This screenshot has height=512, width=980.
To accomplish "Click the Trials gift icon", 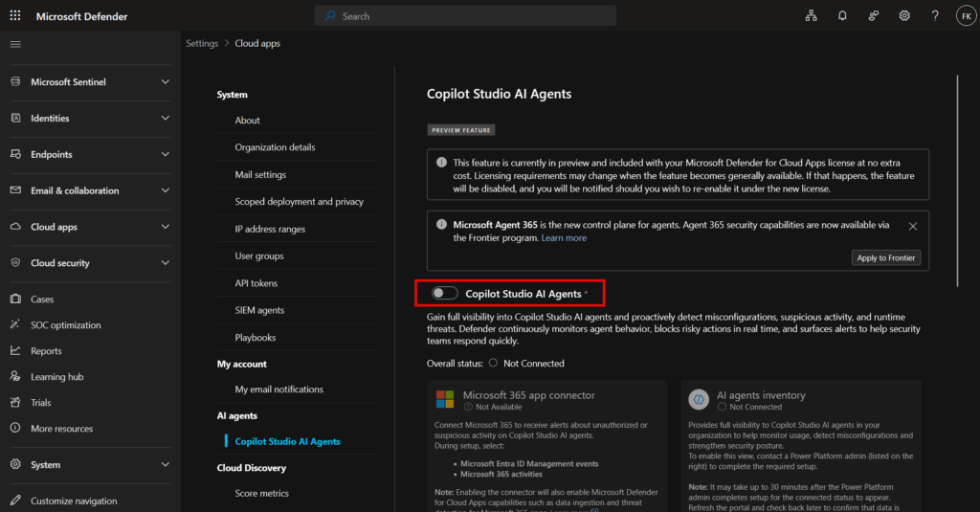I will click(15, 403).
